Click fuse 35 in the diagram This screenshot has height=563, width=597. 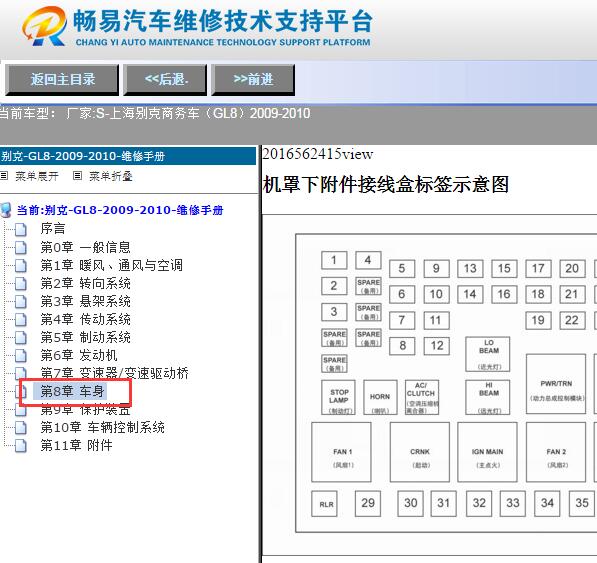pos(582,504)
